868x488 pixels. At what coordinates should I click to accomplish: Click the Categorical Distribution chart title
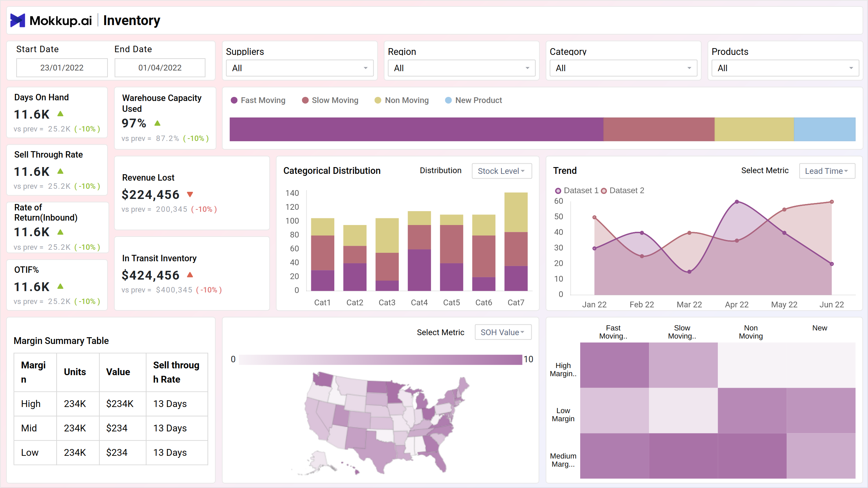[x=332, y=170]
